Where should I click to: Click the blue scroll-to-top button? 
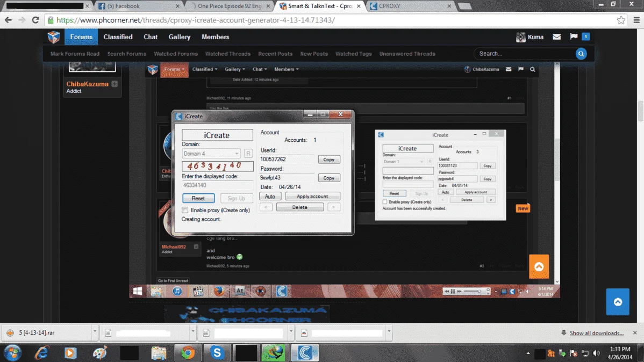618,302
